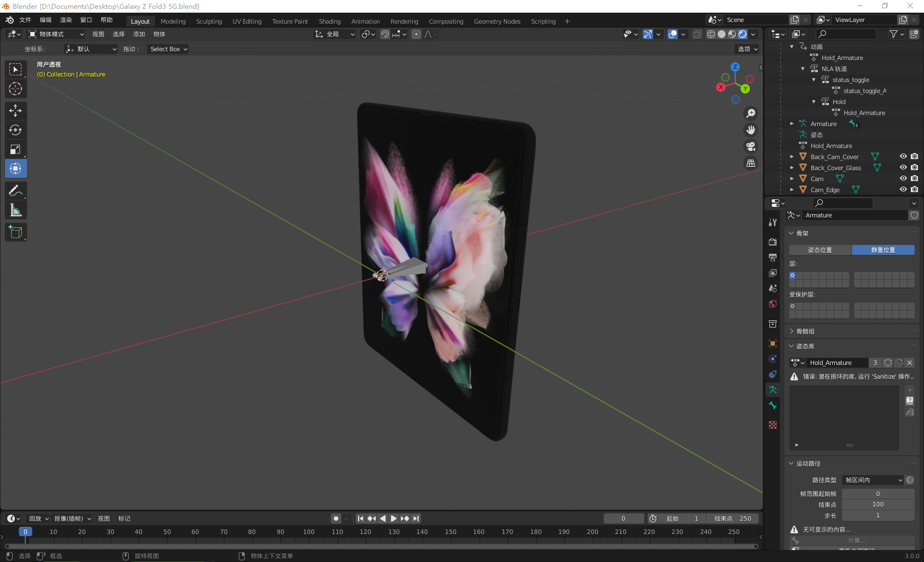Open the Bone properties tab

pyautogui.click(x=773, y=405)
